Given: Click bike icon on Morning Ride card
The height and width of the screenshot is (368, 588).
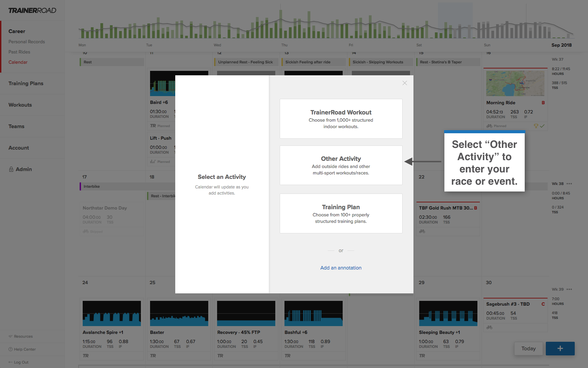Looking at the screenshot, I should pos(489,126).
